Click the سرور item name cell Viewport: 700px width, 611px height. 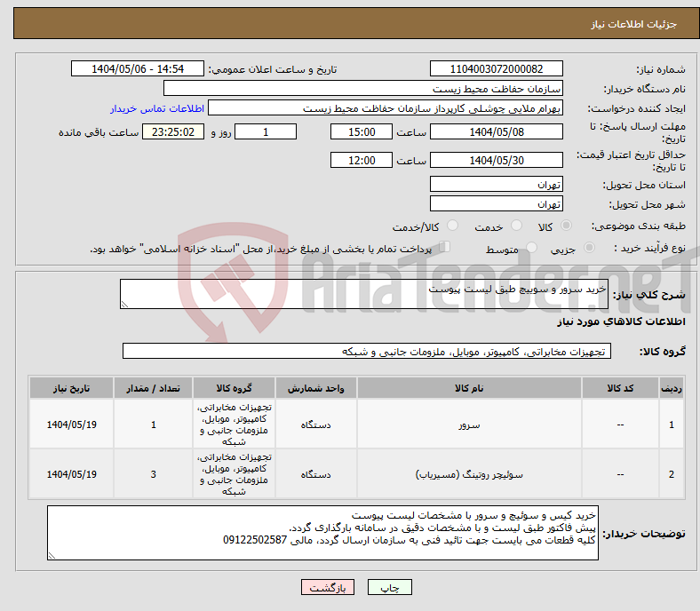pos(469,425)
